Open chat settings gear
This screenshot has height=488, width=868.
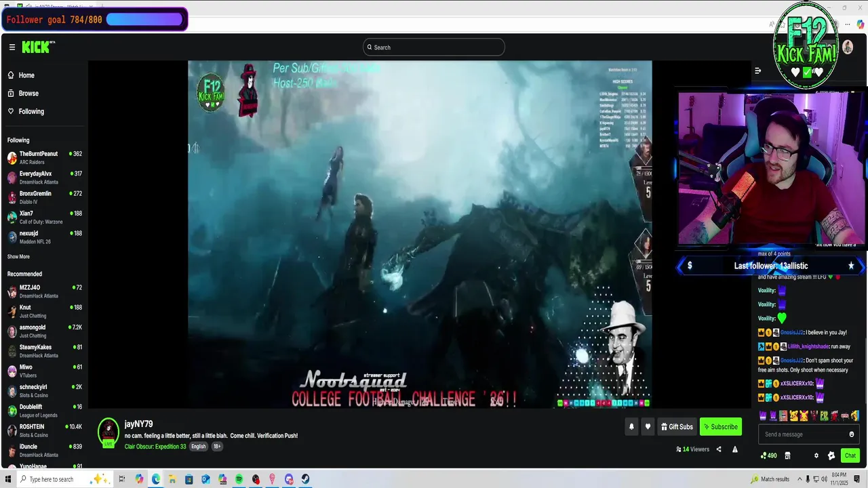point(816,455)
